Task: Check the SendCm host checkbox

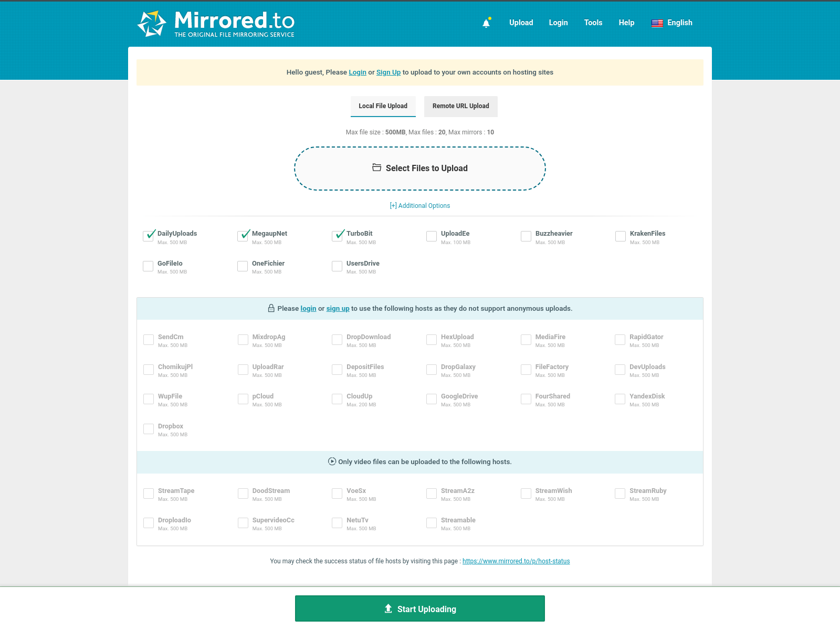Action: point(149,340)
